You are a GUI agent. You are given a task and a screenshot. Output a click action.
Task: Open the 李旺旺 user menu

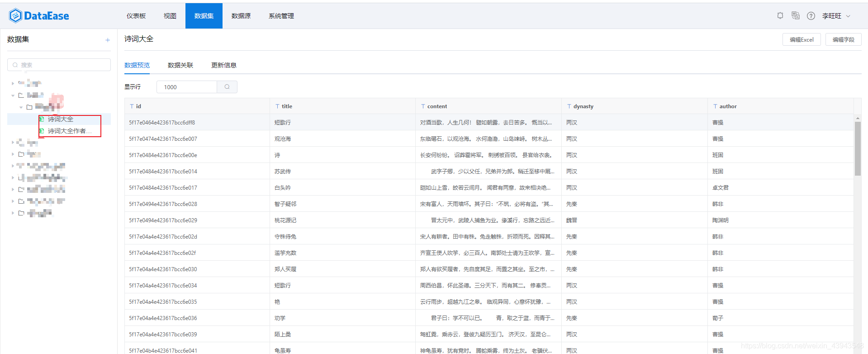point(836,16)
